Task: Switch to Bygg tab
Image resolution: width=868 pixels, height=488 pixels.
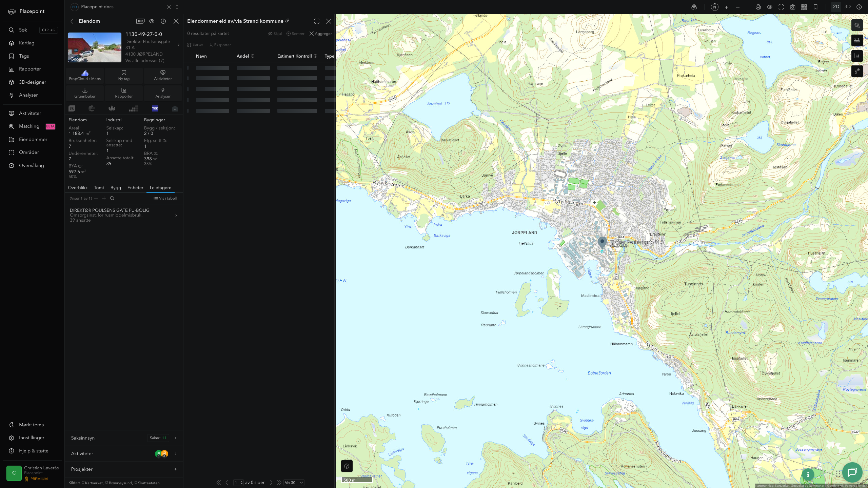Action: click(116, 188)
